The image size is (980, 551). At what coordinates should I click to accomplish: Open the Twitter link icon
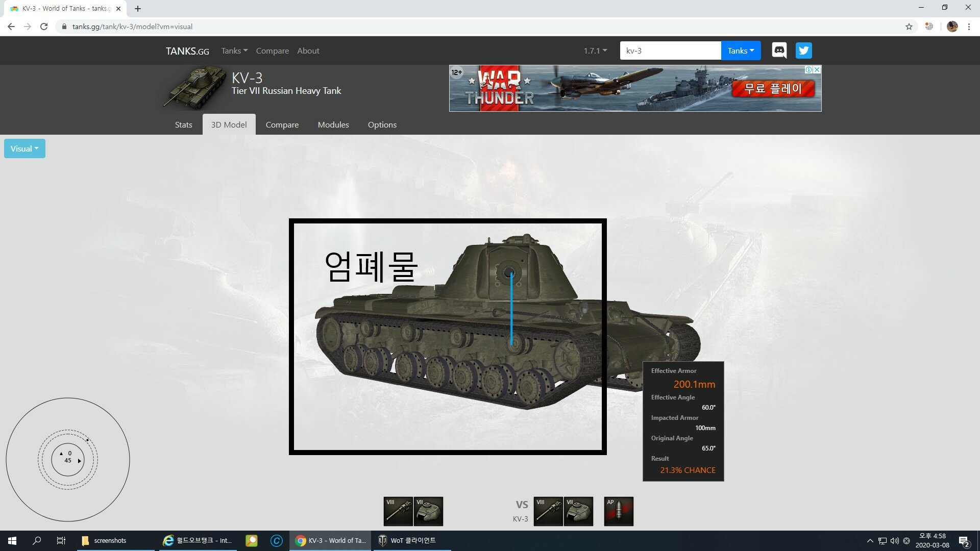804,51
